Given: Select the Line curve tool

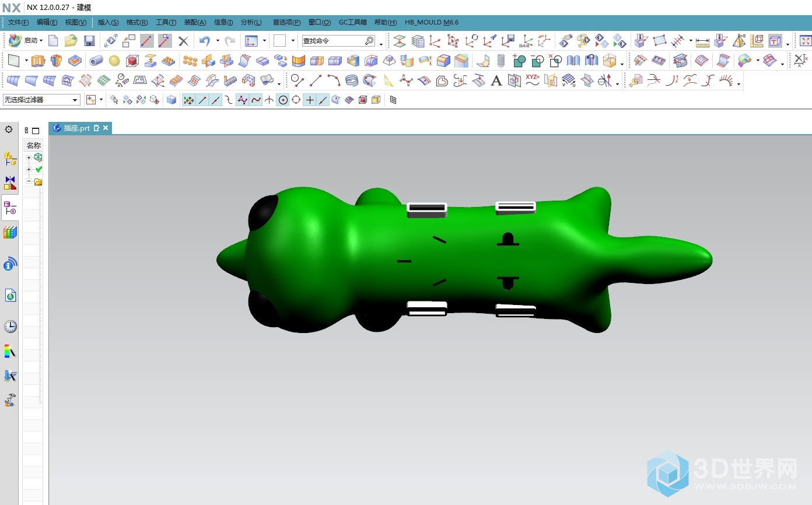Looking at the screenshot, I should pyautogui.click(x=316, y=80).
